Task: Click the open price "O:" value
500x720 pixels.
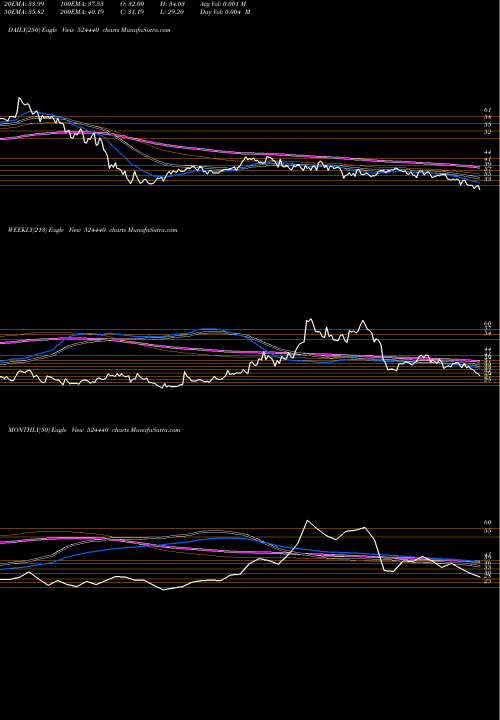Action: [137, 4]
